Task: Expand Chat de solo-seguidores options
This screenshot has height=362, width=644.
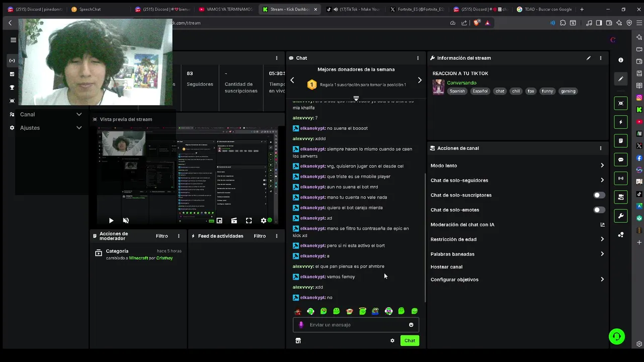Action: 518,180
